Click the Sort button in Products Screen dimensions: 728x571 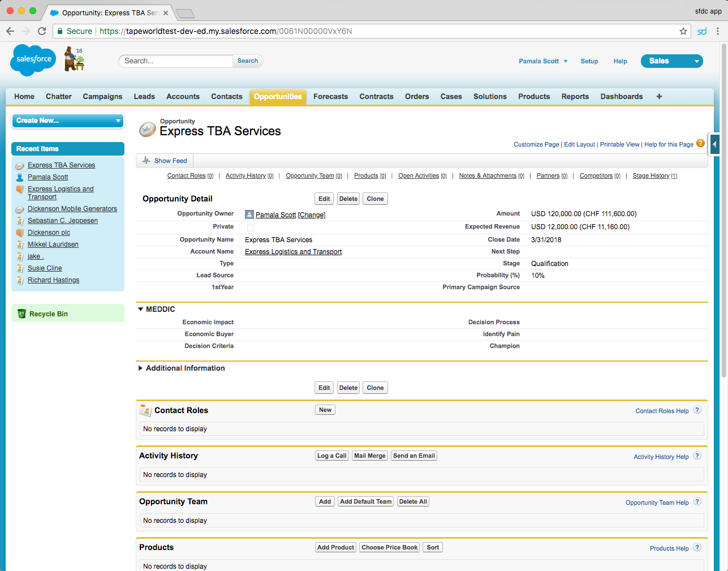click(433, 547)
